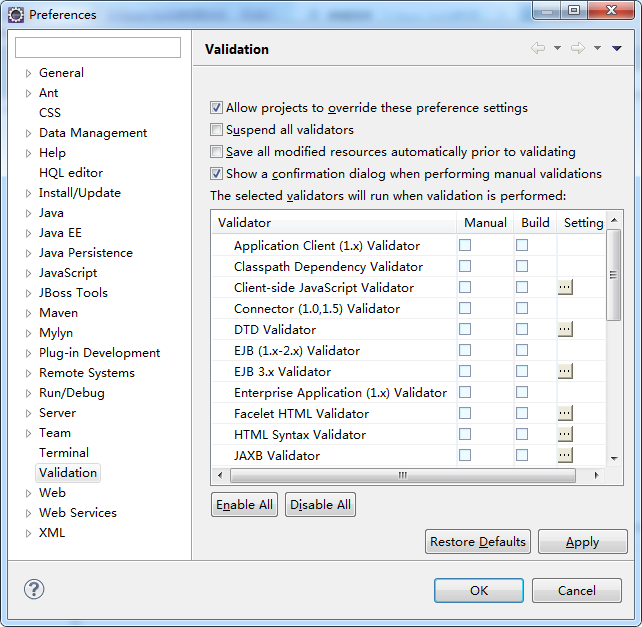Image resolution: width=642 pixels, height=627 pixels.
Task: Click the forward navigation arrow
Action: point(578,48)
